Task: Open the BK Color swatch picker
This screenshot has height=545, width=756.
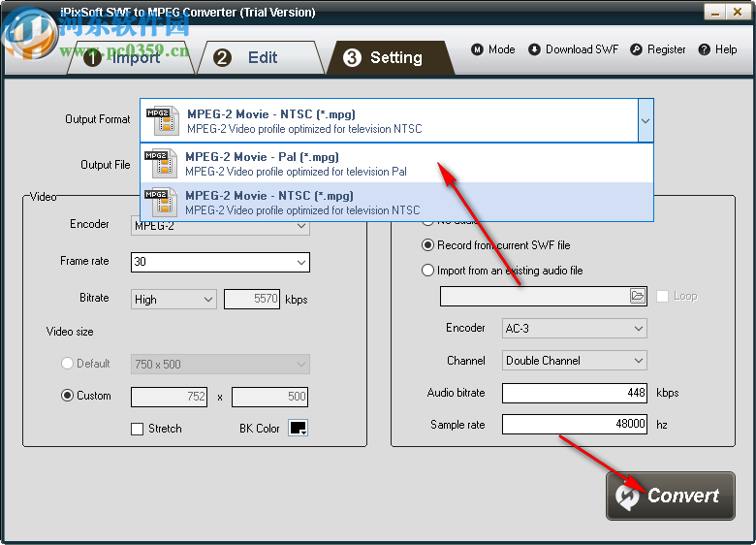Action: (x=298, y=428)
